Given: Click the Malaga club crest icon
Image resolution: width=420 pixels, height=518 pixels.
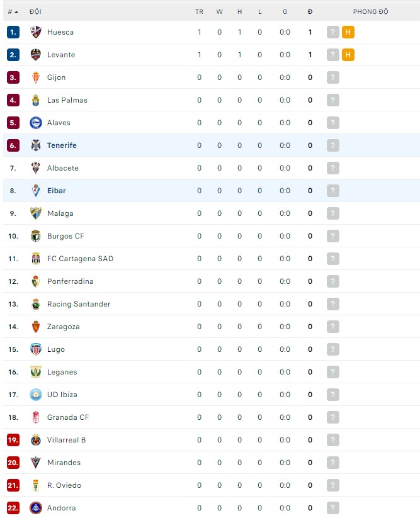Looking at the screenshot, I should (x=36, y=213).
